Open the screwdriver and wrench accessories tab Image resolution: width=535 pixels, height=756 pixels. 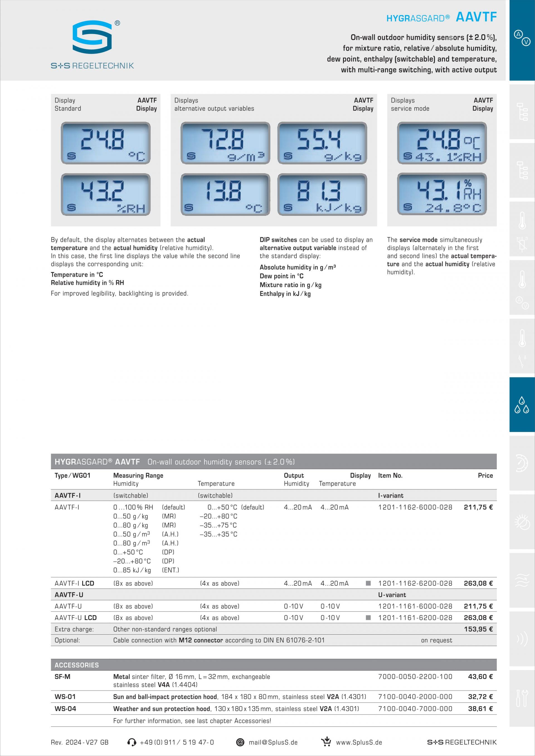(x=522, y=698)
